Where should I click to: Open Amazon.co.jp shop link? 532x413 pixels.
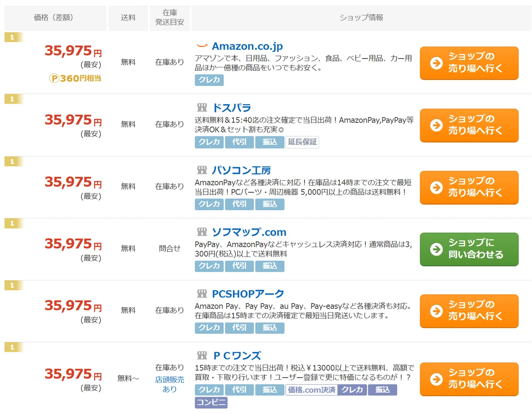pos(247,46)
